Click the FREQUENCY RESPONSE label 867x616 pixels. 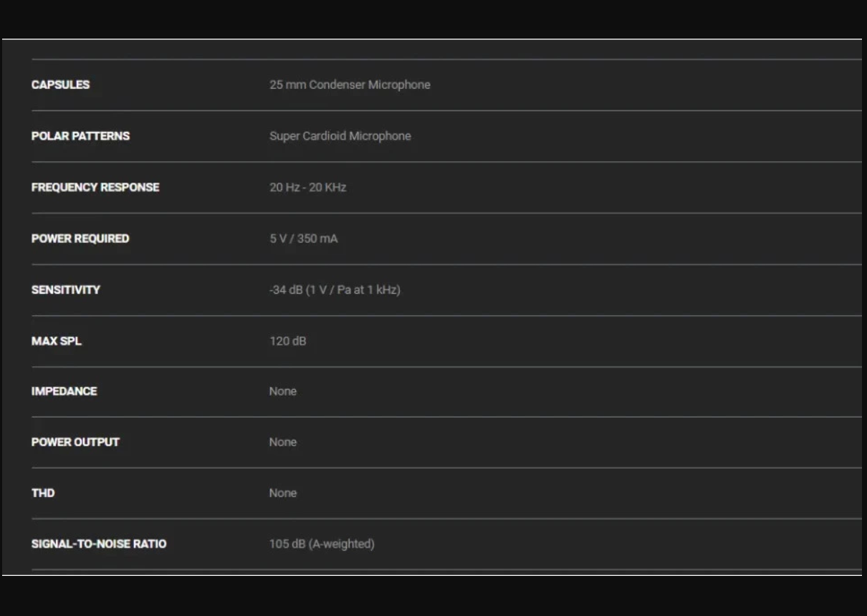(95, 187)
